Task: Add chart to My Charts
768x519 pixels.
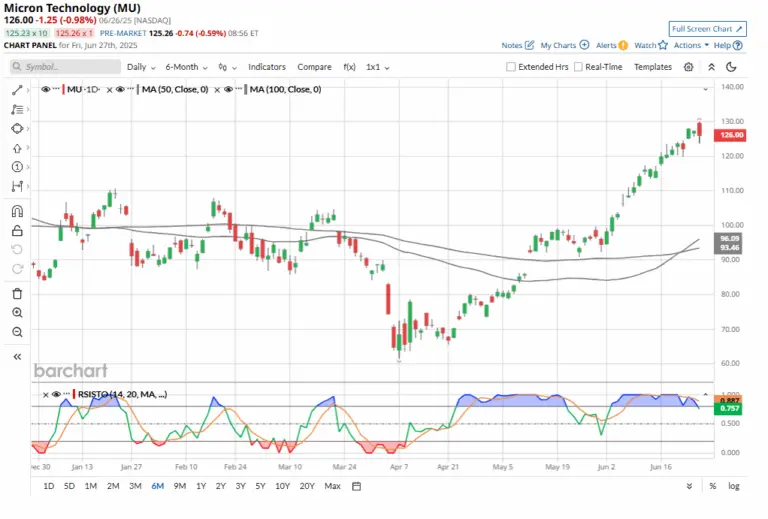Action: (x=565, y=45)
